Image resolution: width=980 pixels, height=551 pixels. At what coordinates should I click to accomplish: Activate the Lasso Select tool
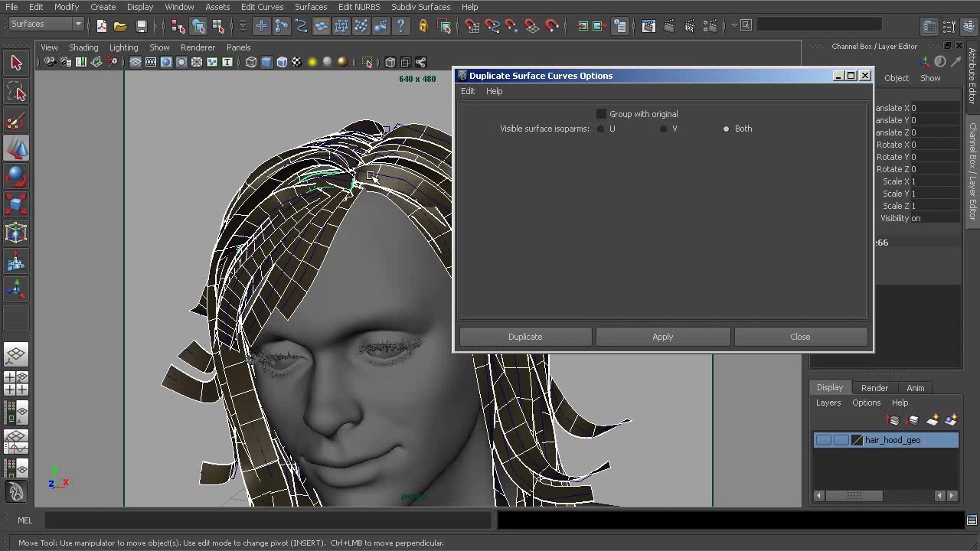[x=16, y=93]
